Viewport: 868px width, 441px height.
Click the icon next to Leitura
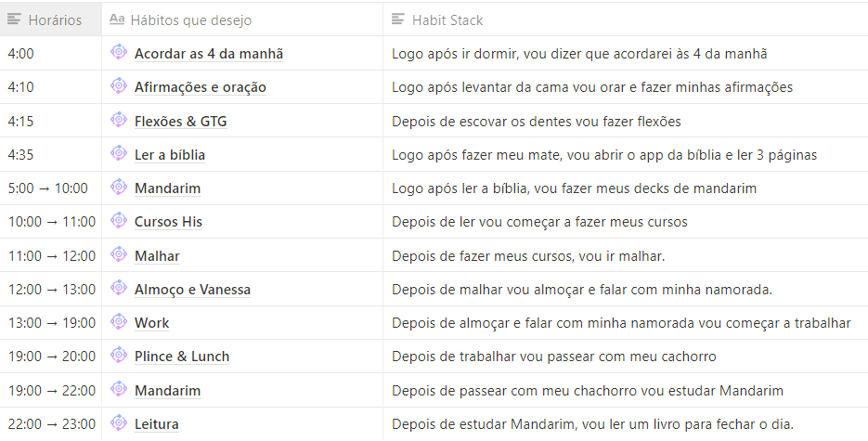coord(118,423)
